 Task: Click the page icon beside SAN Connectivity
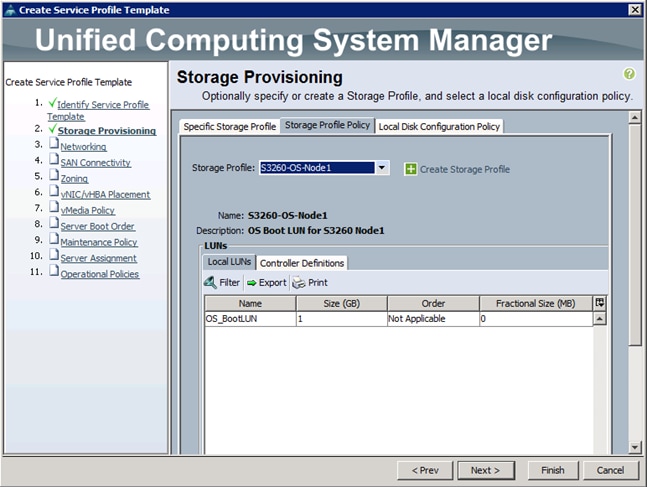click(54, 159)
